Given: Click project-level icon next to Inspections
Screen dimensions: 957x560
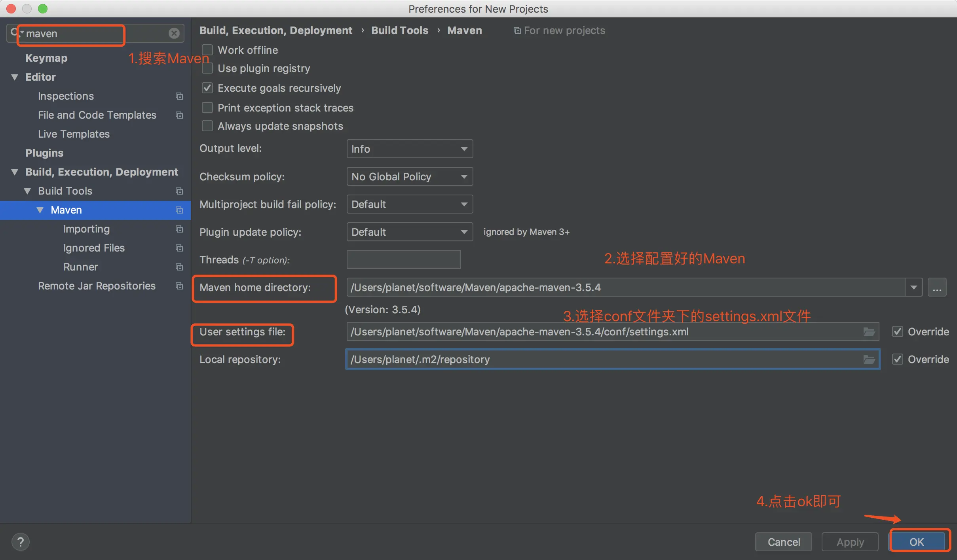Looking at the screenshot, I should [x=179, y=96].
